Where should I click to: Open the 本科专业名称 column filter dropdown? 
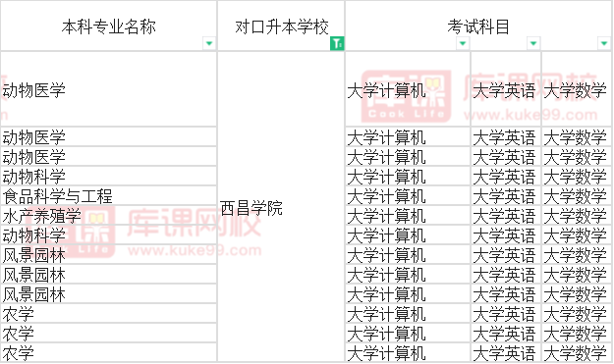209,43
